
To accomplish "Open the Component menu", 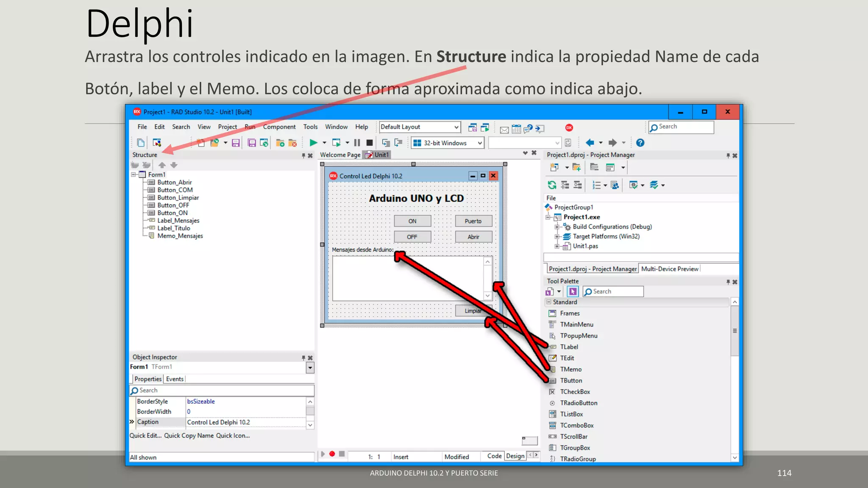I will pyautogui.click(x=279, y=127).
